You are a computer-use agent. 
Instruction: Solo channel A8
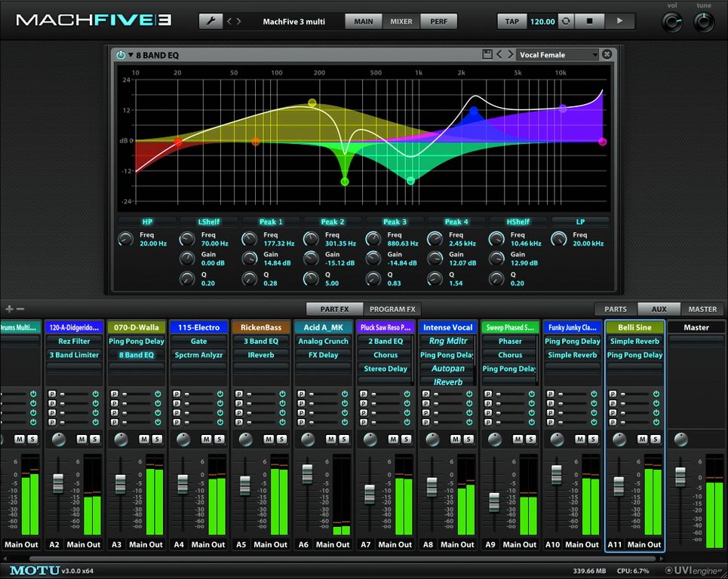pos(468,439)
